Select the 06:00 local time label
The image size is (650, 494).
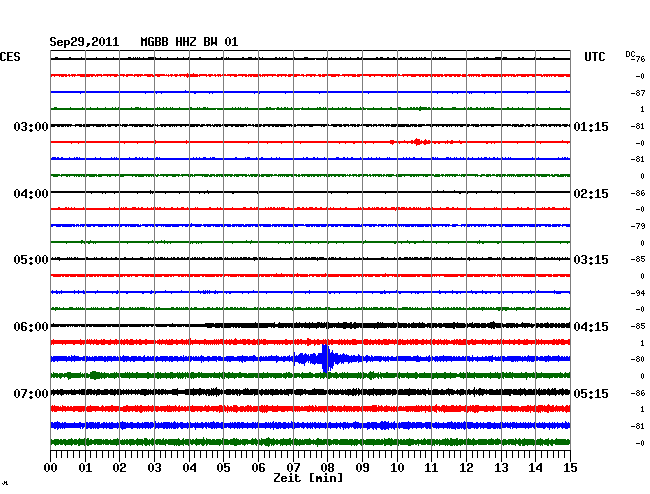click(31, 327)
